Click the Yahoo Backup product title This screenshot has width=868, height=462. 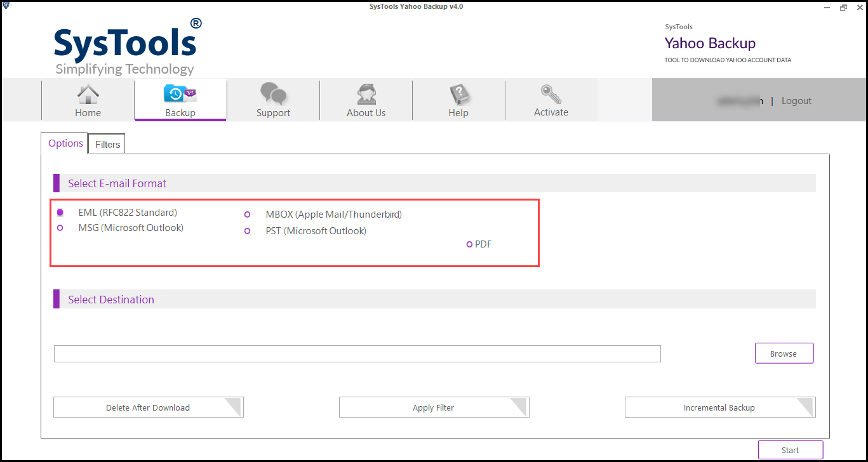click(710, 43)
